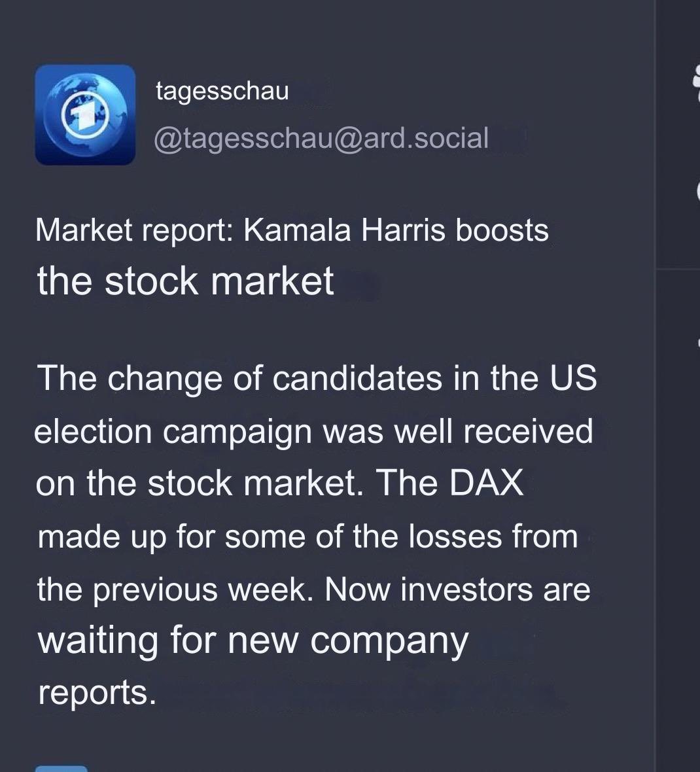The image size is (700, 772).
Task: Click the lowest cut-off icon in right sidebar
Action: [x=698, y=342]
